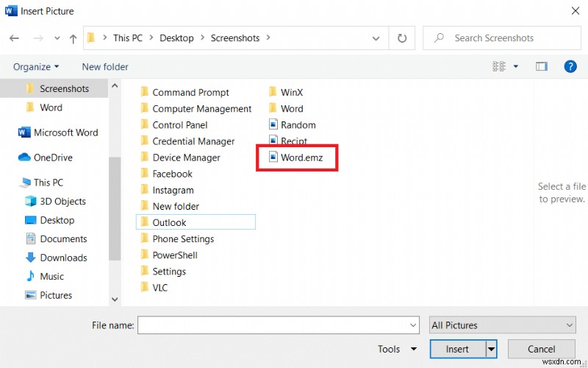Refresh the Screenshots folder view
The width and height of the screenshot is (588, 368).
pyautogui.click(x=402, y=38)
